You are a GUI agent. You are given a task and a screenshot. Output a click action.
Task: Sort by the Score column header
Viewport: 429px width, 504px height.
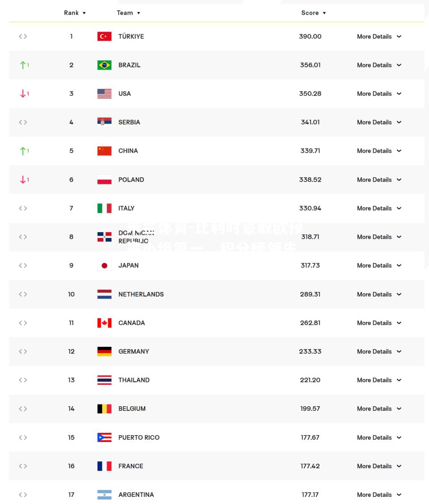click(x=313, y=13)
